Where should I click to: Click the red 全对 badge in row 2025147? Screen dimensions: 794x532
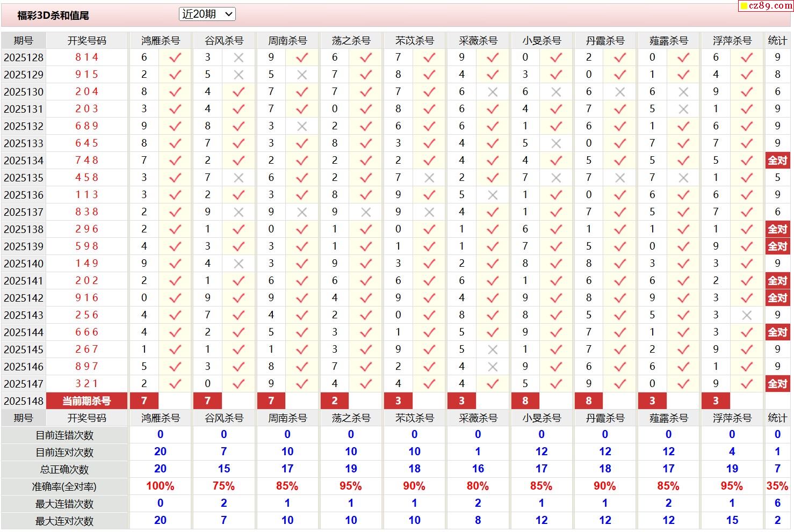pos(777,384)
